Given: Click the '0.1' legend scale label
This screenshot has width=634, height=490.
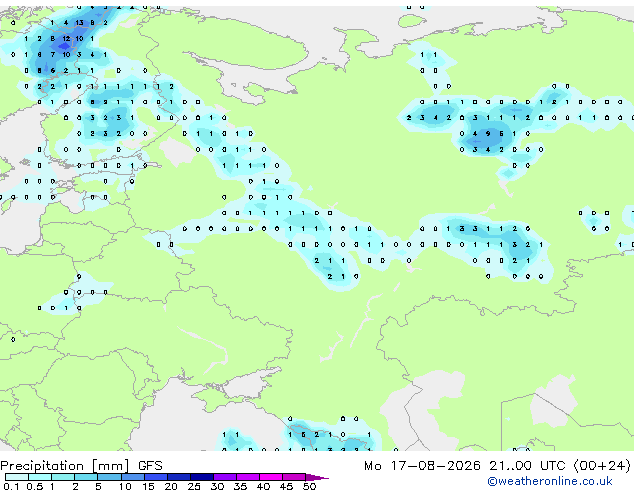Looking at the screenshot, I should [x=11, y=486].
